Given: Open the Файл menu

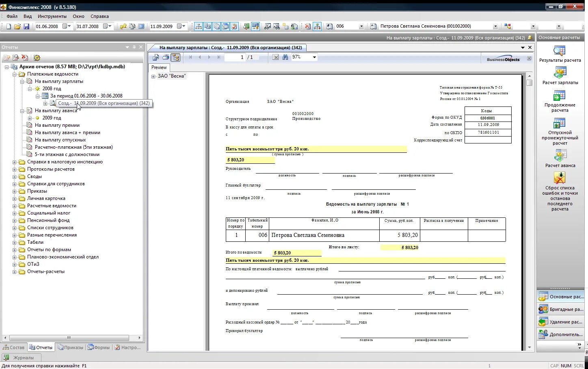Looking at the screenshot, I should coord(12,16).
